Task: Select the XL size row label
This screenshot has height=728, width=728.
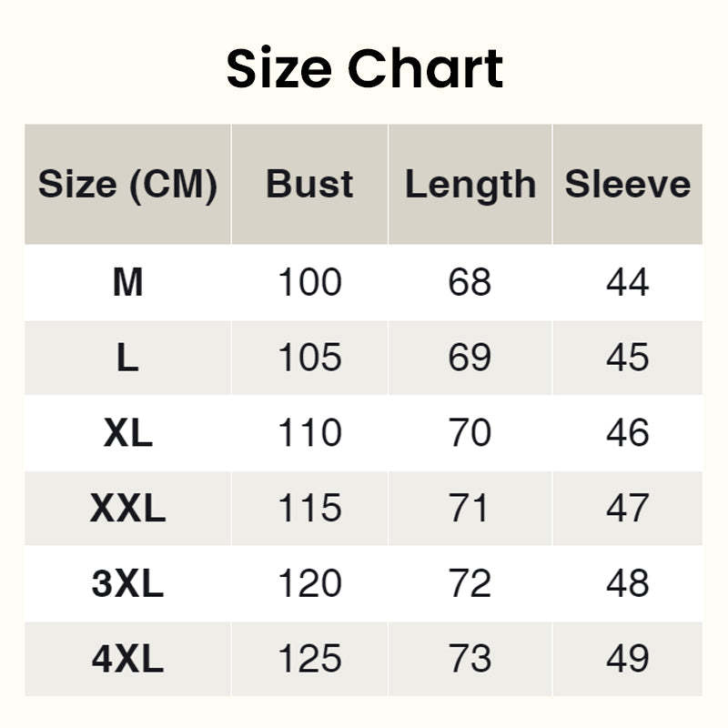Action: [x=127, y=433]
